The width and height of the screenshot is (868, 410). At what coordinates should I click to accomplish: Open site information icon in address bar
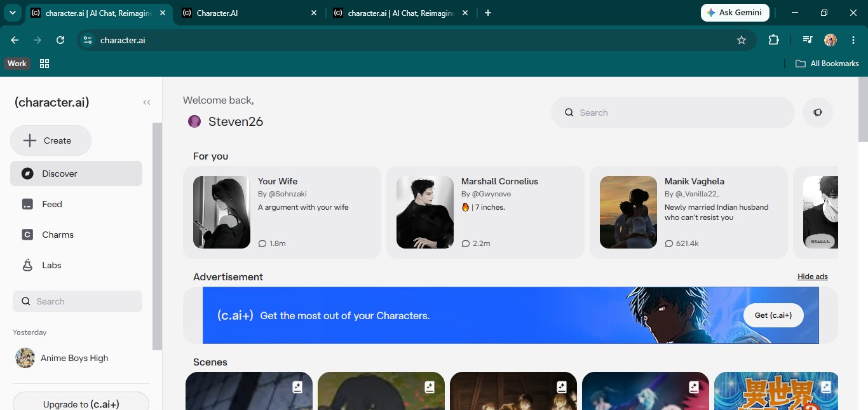click(88, 40)
